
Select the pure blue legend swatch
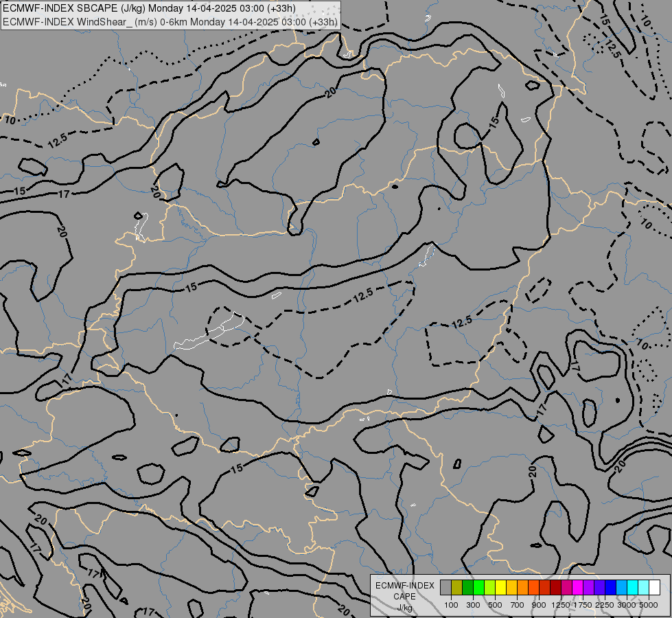610,587
